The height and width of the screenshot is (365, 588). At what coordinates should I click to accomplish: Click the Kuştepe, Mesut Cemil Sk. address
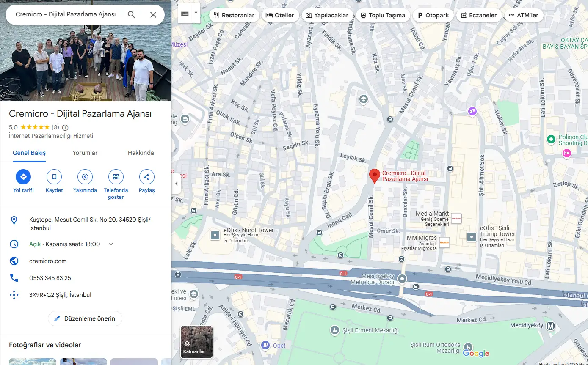[90, 224]
